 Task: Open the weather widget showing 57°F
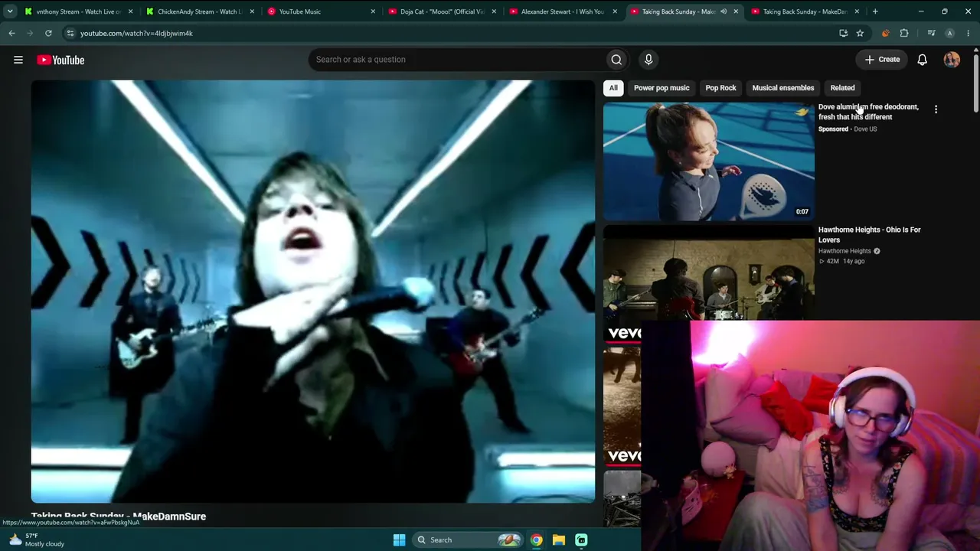[x=37, y=540]
